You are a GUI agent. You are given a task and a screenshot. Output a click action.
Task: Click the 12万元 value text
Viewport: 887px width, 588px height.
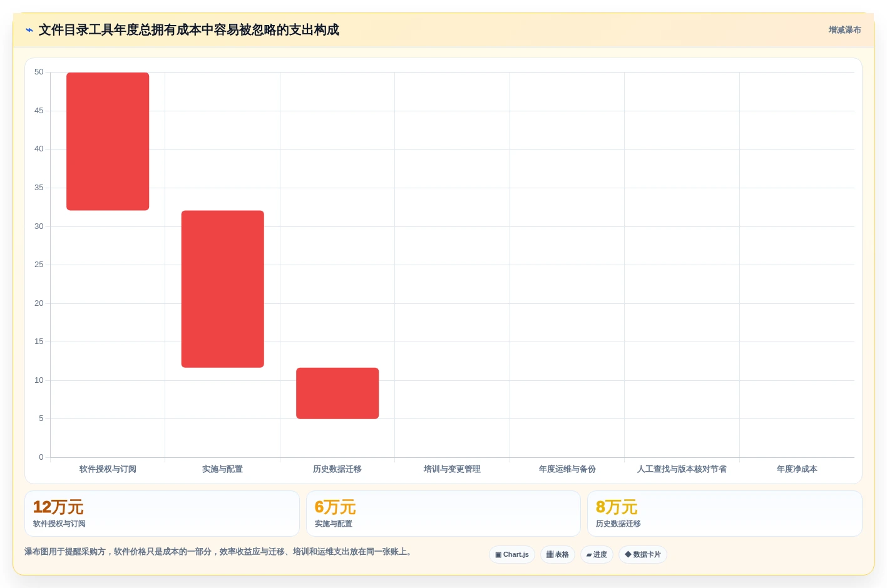click(58, 507)
